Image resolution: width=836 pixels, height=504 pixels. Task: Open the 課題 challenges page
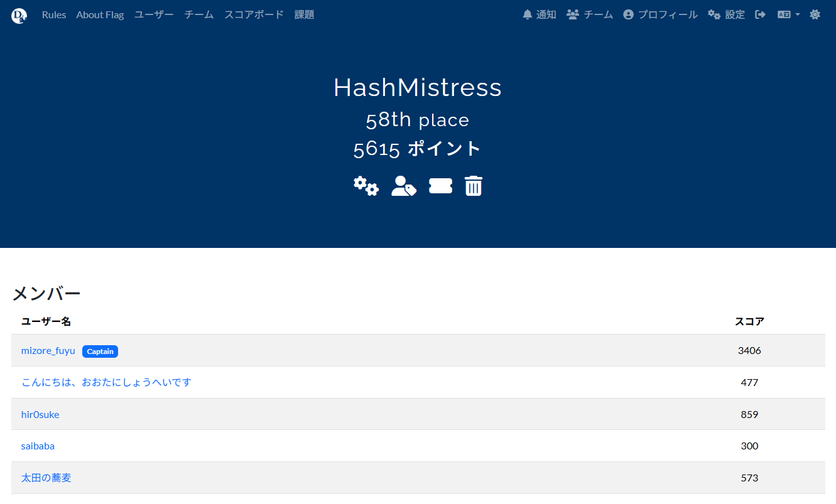point(305,14)
